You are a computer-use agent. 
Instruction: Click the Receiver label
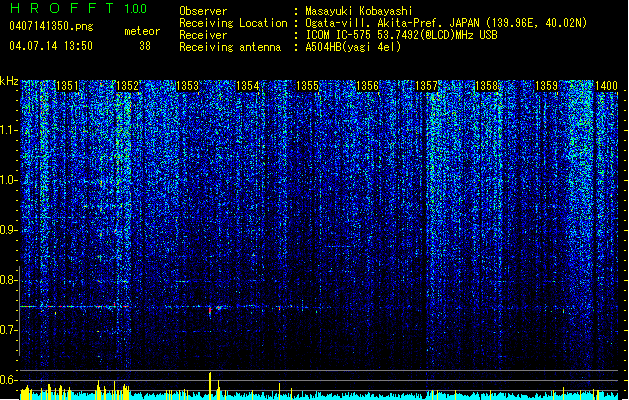pyautogui.click(x=203, y=35)
